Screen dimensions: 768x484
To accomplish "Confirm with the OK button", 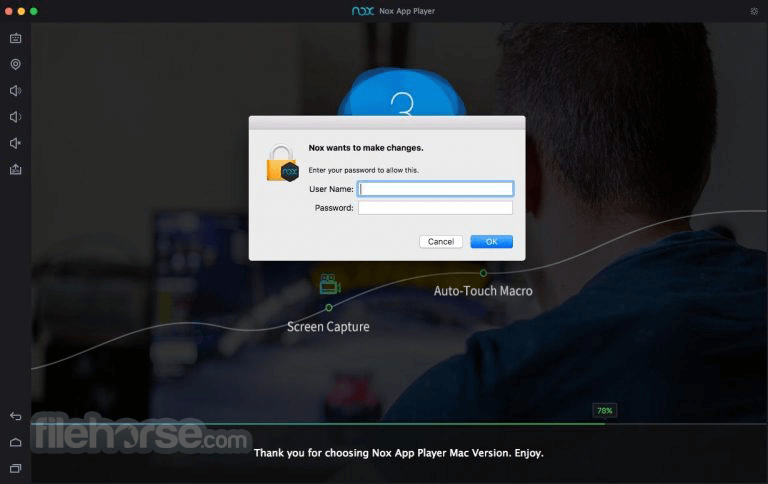I will pos(491,242).
